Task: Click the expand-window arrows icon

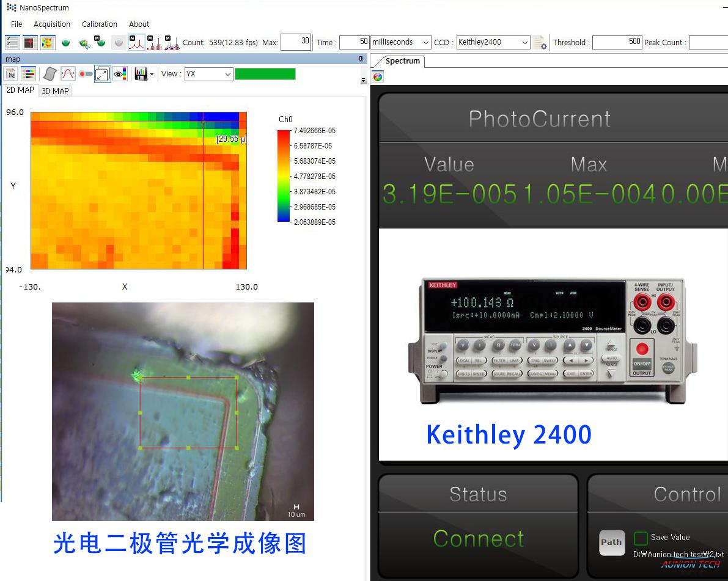Action: pos(103,74)
